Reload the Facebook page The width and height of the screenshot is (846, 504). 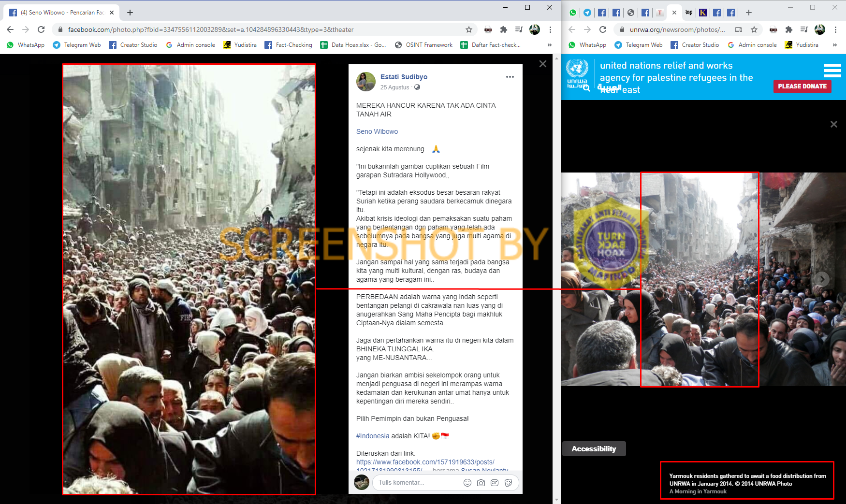point(41,29)
